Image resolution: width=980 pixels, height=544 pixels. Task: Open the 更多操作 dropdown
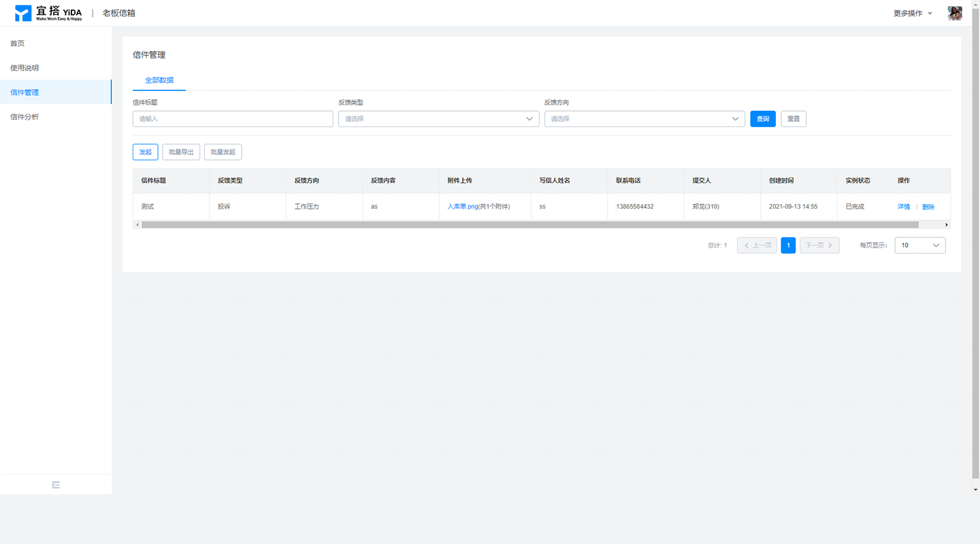pyautogui.click(x=913, y=13)
